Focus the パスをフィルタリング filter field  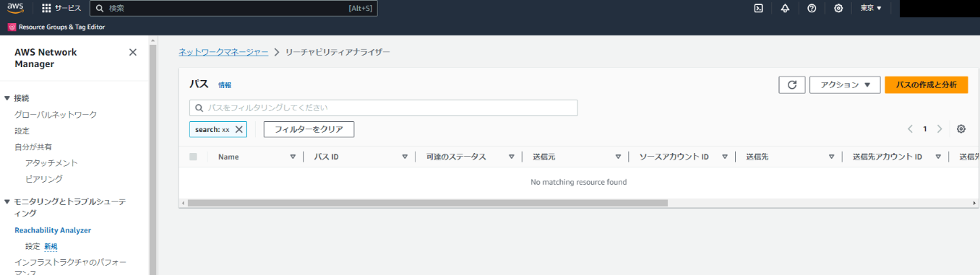[383, 108]
